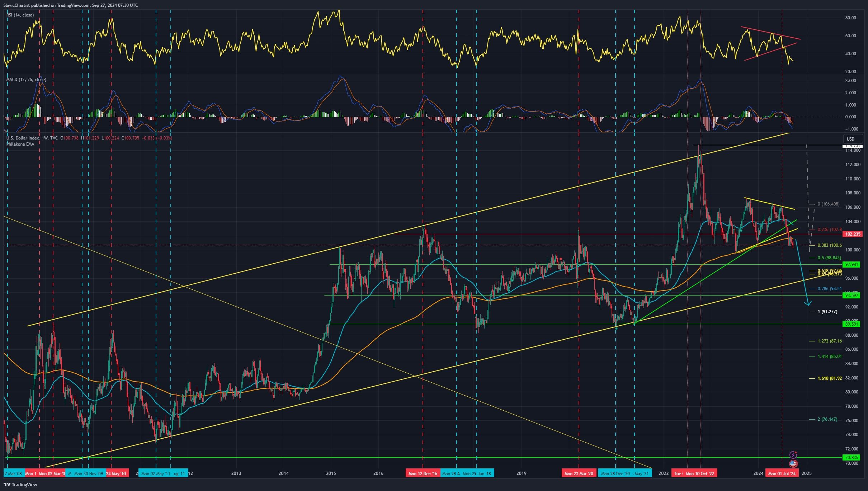868x491 pixels.
Task: Click the Fibonacci 2 (76.147) level label
Action: tap(827, 419)
